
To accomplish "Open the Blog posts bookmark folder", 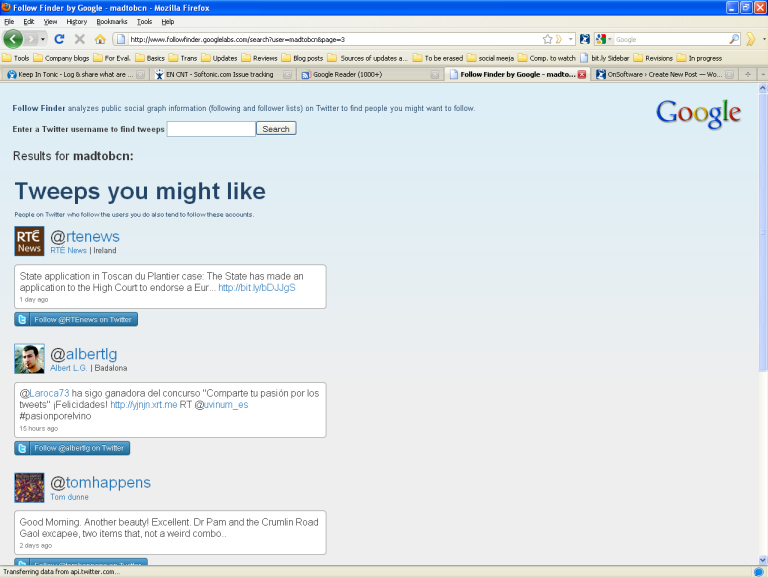I will pyautogui.click(x=303, y=58).
